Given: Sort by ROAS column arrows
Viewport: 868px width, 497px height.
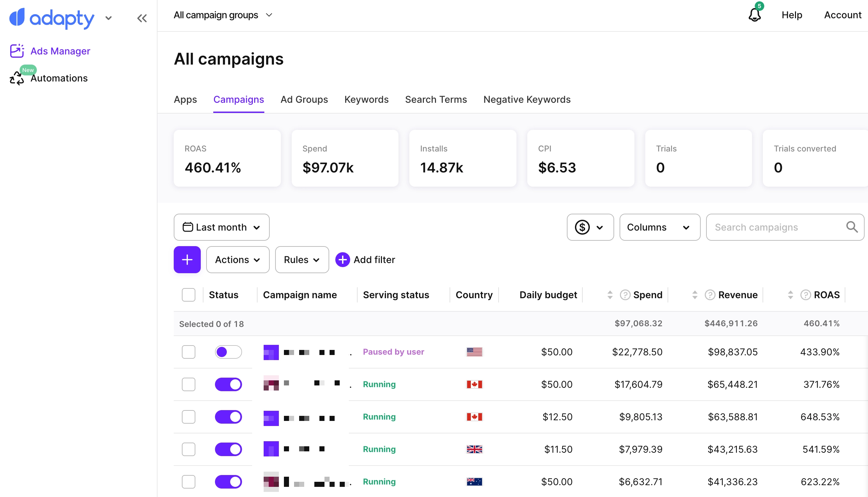Looking at the screenshot, I should pyautogui.click(x=790, y=295).
